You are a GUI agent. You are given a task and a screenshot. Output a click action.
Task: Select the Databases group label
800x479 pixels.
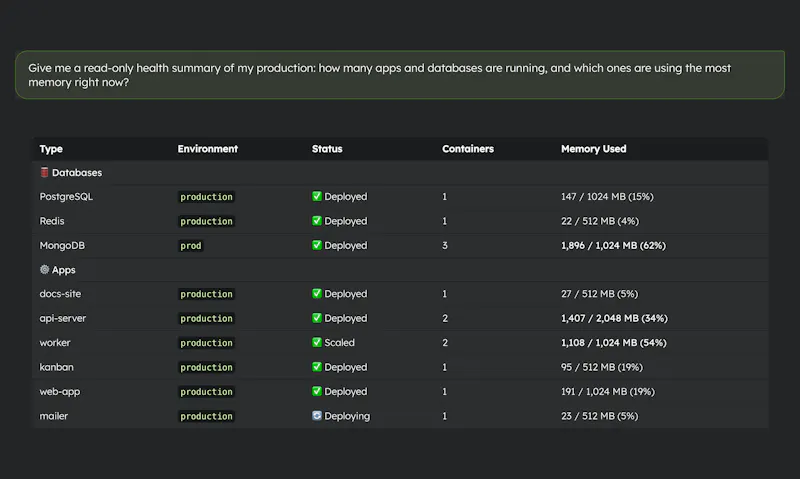[77, 173]
